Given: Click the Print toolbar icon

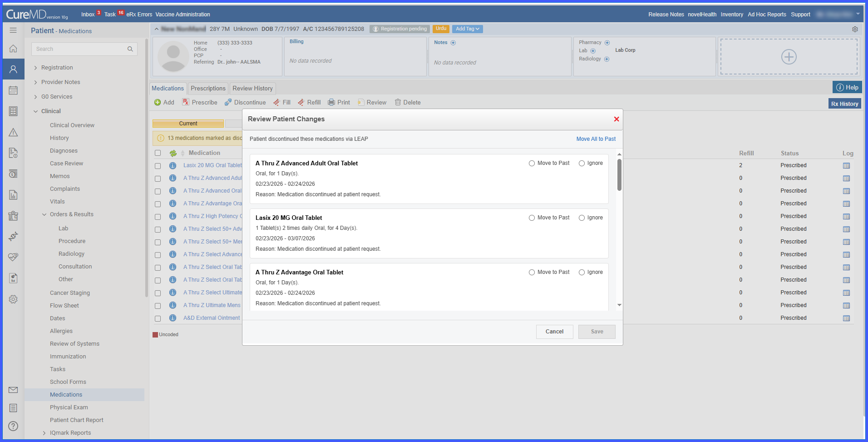Looking at the screenshot, I should 331,102.
